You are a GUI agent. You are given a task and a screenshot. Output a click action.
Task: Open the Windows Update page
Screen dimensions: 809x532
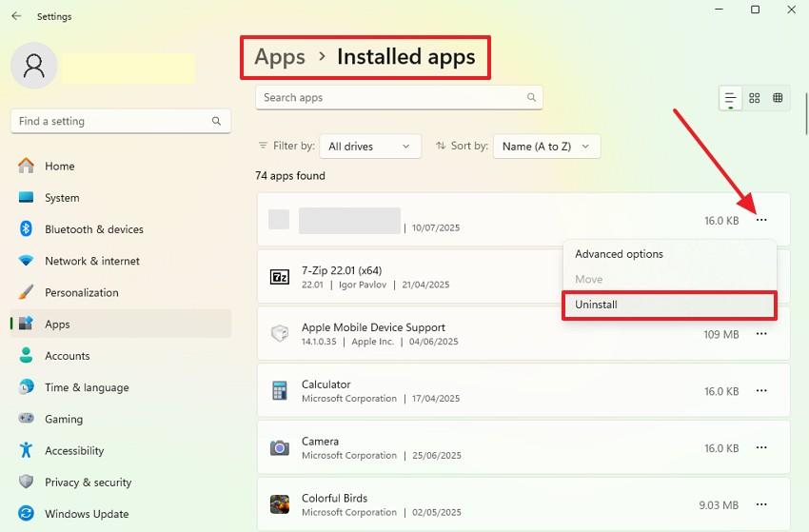(x=120, y=514)
